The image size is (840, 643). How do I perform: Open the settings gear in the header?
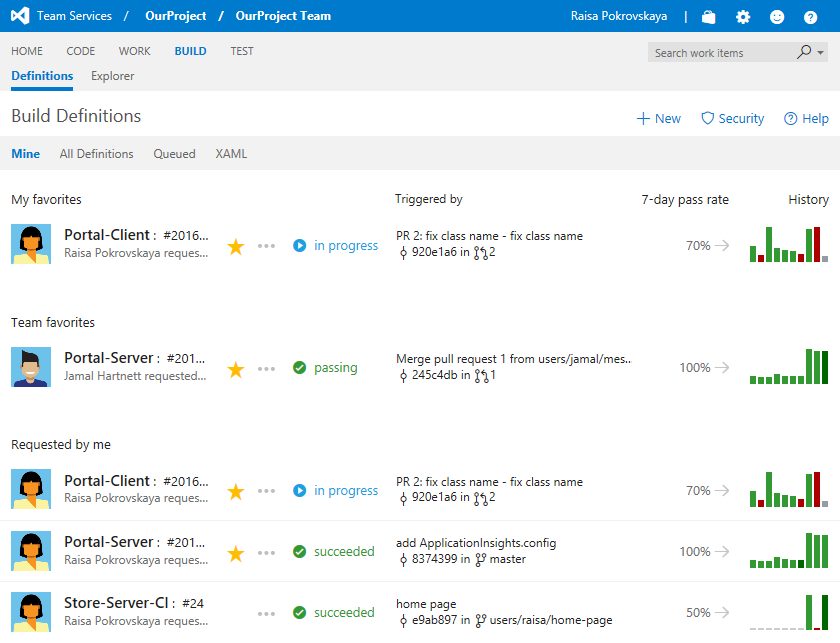tap(742, 17)
